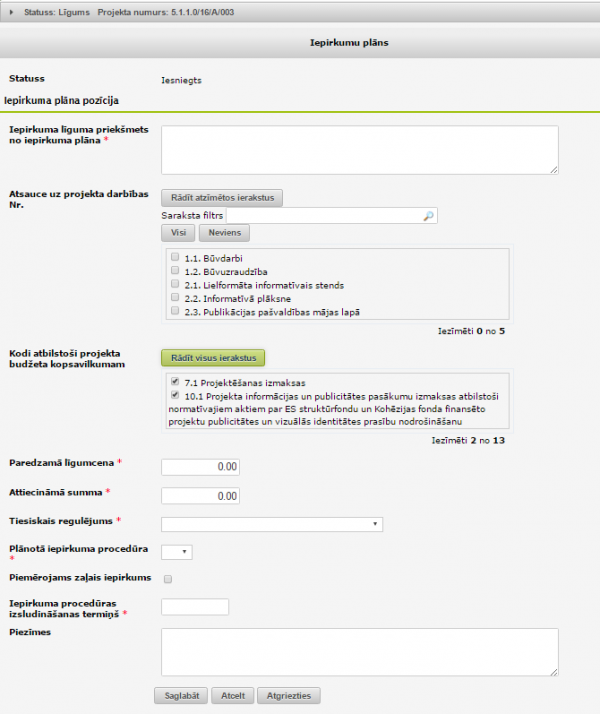Image resolution: width=600 pixels, height=714 pixels.
Task: Toggle Piemērojams zaļais iepirkums checkbox
Action: point(167,578)
